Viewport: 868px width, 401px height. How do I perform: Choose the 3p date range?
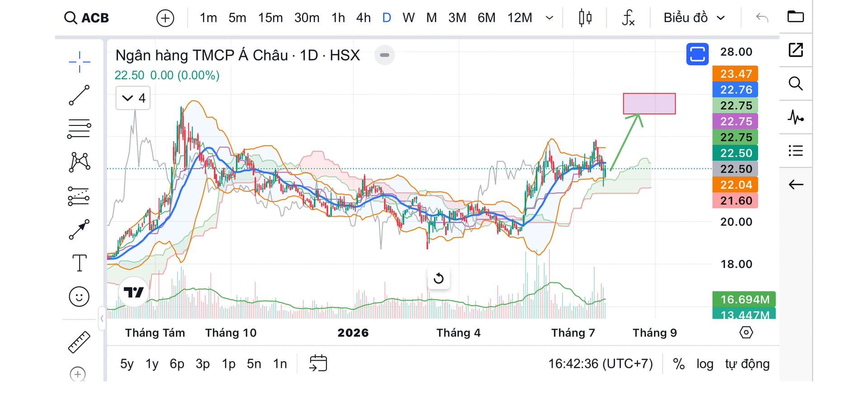click(x=203, y=364)
